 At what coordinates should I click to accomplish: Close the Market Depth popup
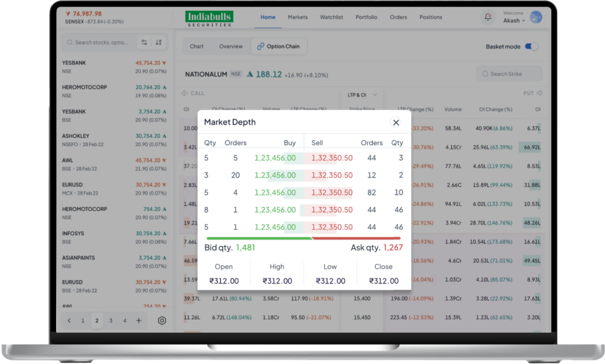[396, 122]
